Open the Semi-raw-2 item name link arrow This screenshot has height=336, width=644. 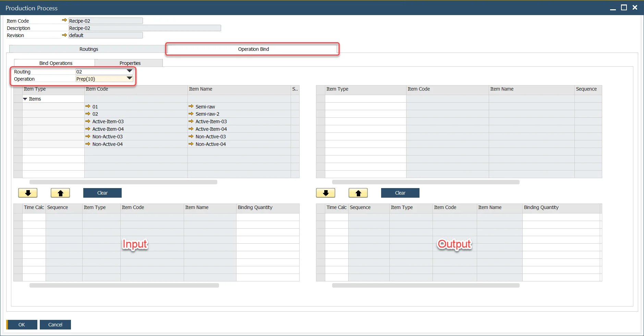191,114
